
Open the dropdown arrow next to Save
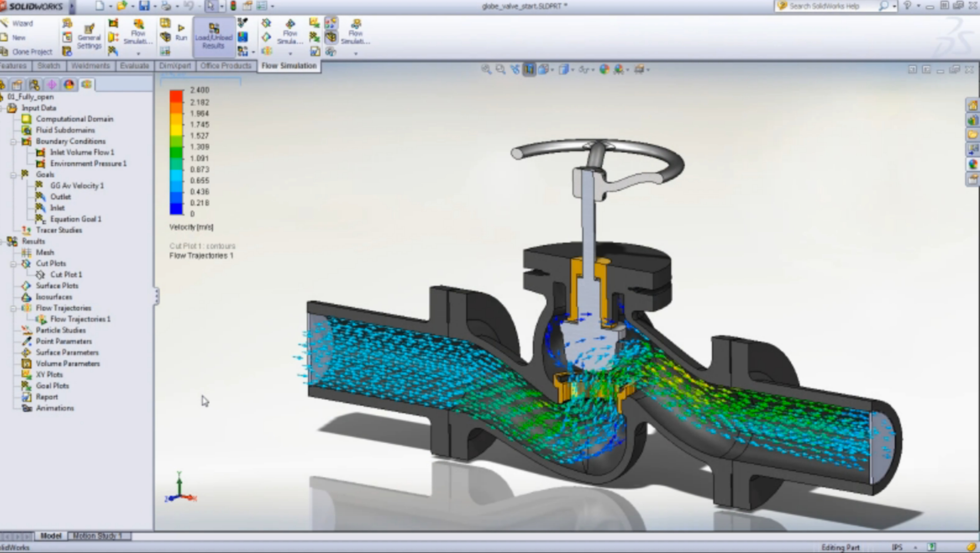[155, 7]
